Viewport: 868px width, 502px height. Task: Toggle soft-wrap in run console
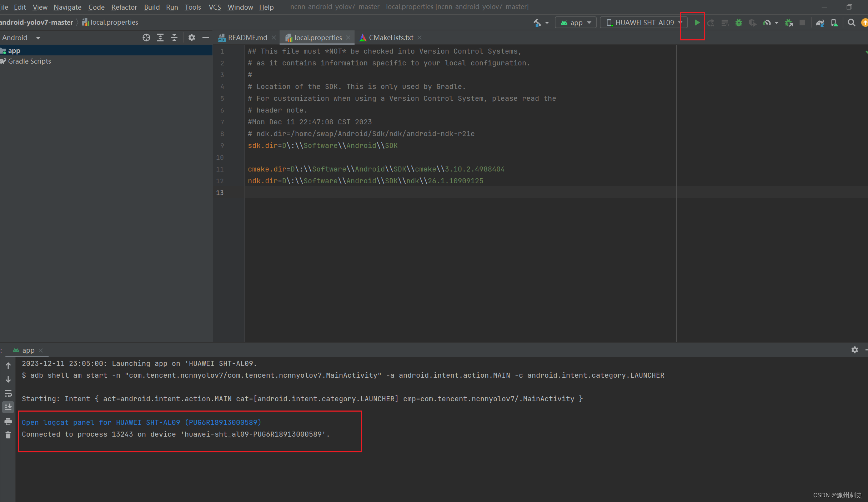tap(8, 393)
